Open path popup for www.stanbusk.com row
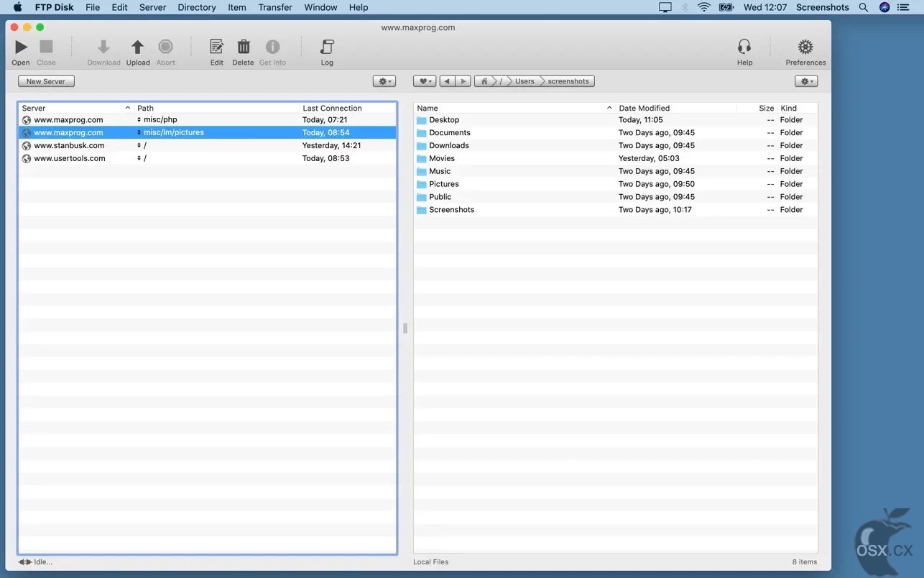 tap(139, 146)
